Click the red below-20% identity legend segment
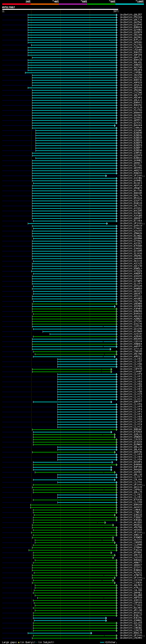Viewport: 146px width, 644px height. (x=16, y=4)
